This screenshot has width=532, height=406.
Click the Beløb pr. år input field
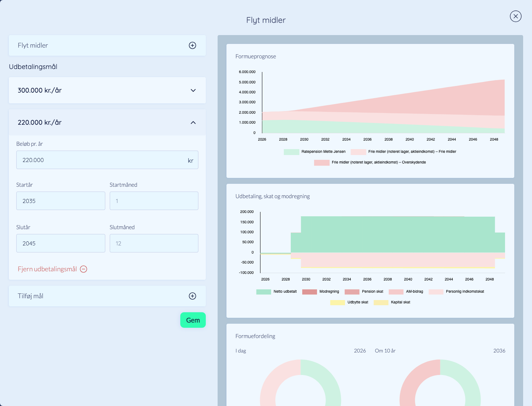[x=107, y=160]
